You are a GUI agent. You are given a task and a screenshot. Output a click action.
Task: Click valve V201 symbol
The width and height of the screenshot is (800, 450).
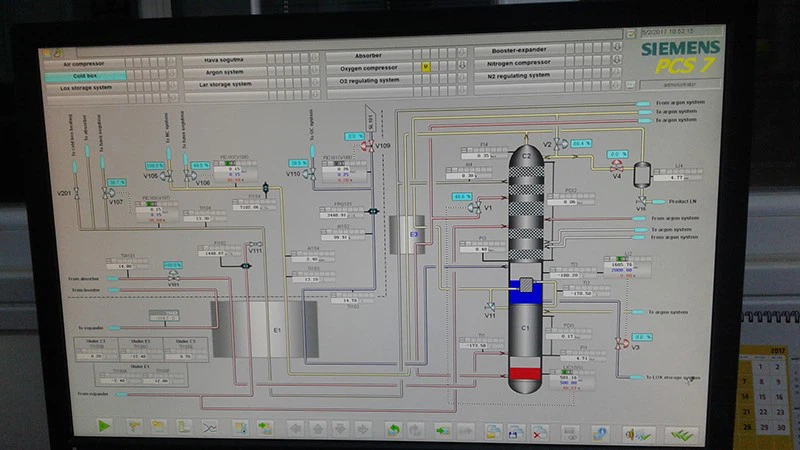[77, 193]
